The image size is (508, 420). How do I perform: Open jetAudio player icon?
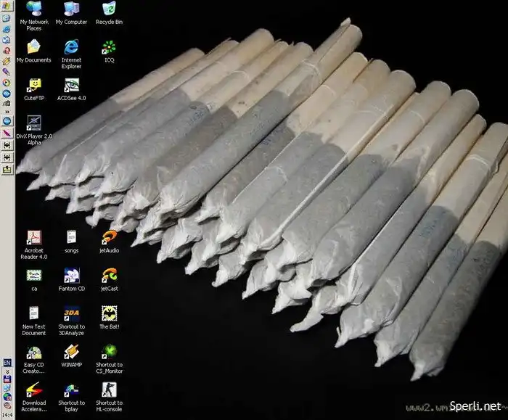[109, 238]
